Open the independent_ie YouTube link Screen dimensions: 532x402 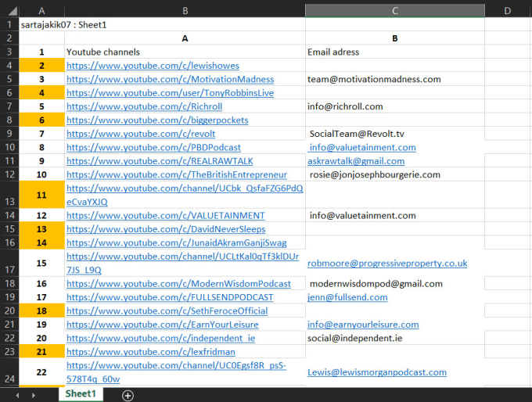click(161, 338)
